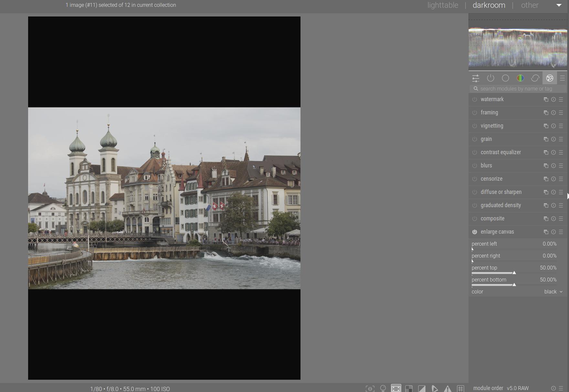Toggle focus peaking in bottom toolbar
Image resolution: width=569 pixels, height=392 pixels.
(x=370, y=388)
